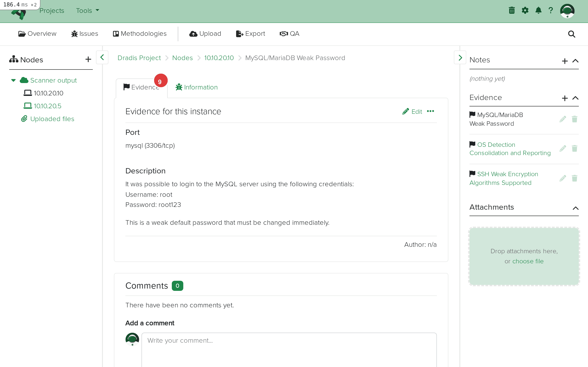
Task: Open the settings gear
Action: click(x=525, y=10)
